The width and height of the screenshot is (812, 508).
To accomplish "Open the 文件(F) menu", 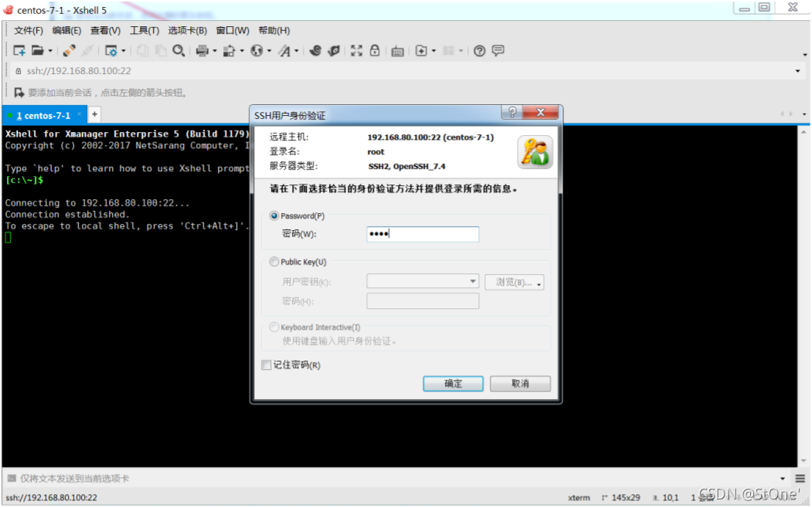I will pos(29,31).
